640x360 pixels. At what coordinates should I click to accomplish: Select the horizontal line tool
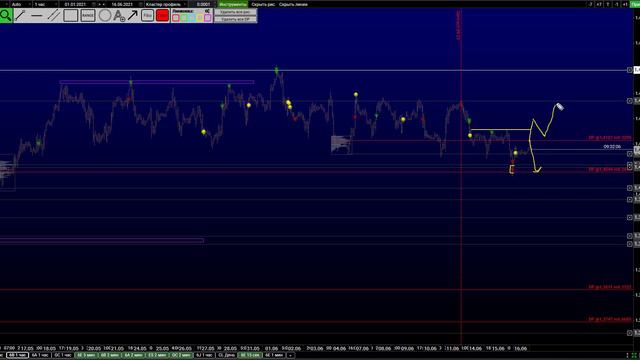pos(37,16)
